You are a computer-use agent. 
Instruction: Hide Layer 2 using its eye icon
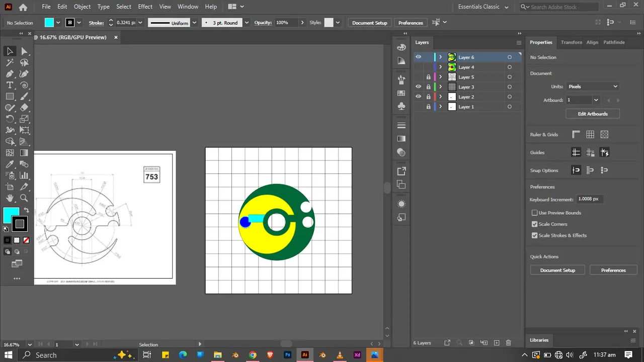418,97
